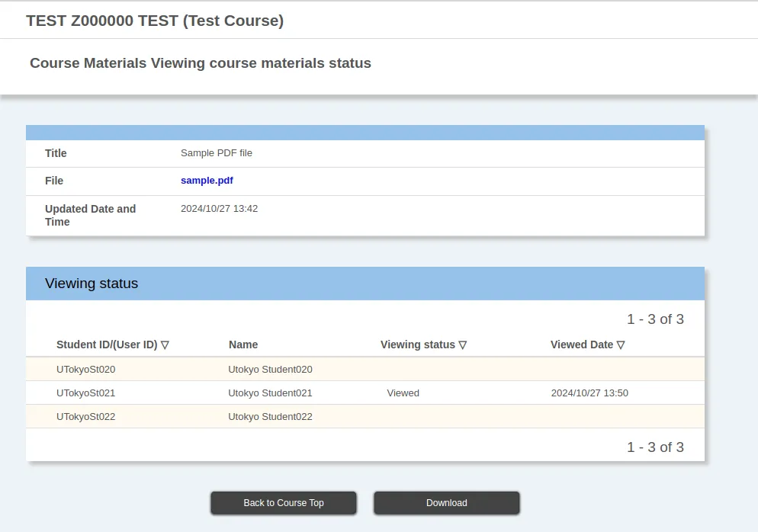Click the Name column header
Screen dimensions: 758x532
(x=243, y=345)
